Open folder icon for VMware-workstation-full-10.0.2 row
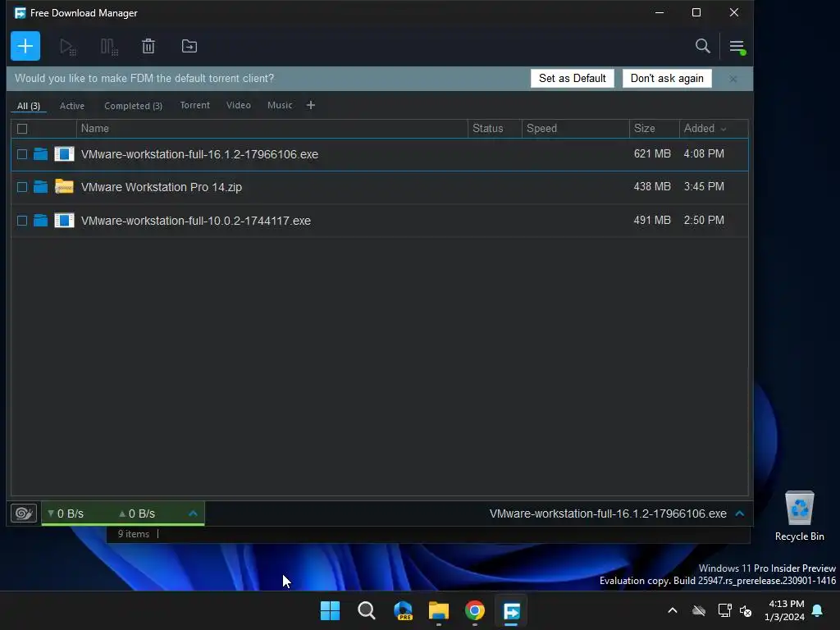This screenshot has width=840, height=630. tap(41, 220)
